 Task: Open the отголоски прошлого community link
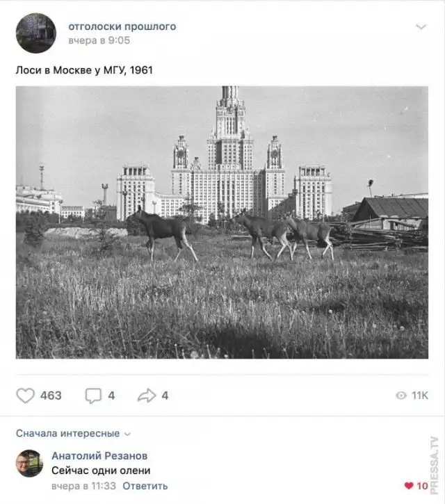click(122, 26)
